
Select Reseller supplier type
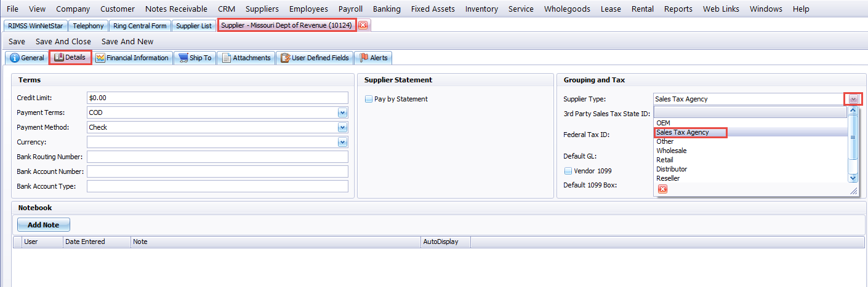(x=750, y=178)
